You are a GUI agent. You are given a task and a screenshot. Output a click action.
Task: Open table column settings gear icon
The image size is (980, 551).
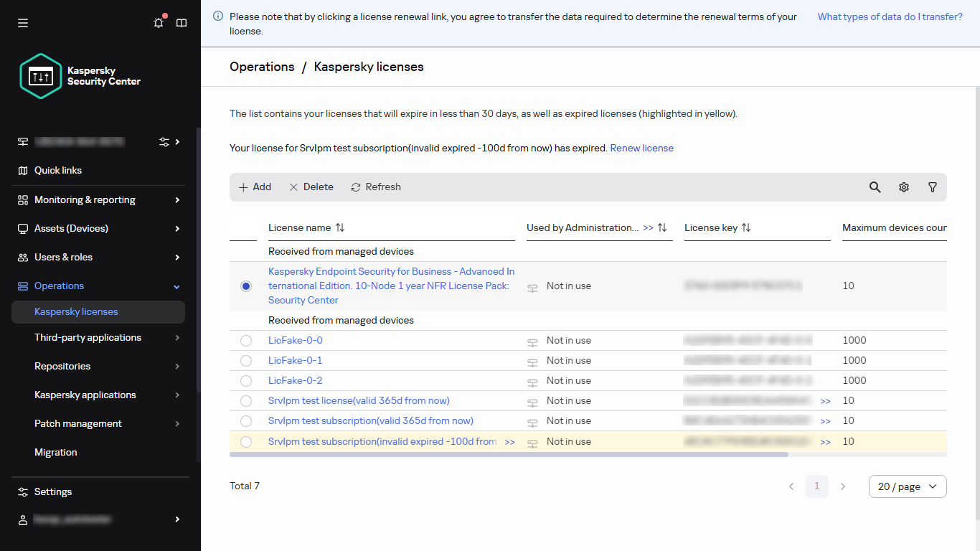903,187
